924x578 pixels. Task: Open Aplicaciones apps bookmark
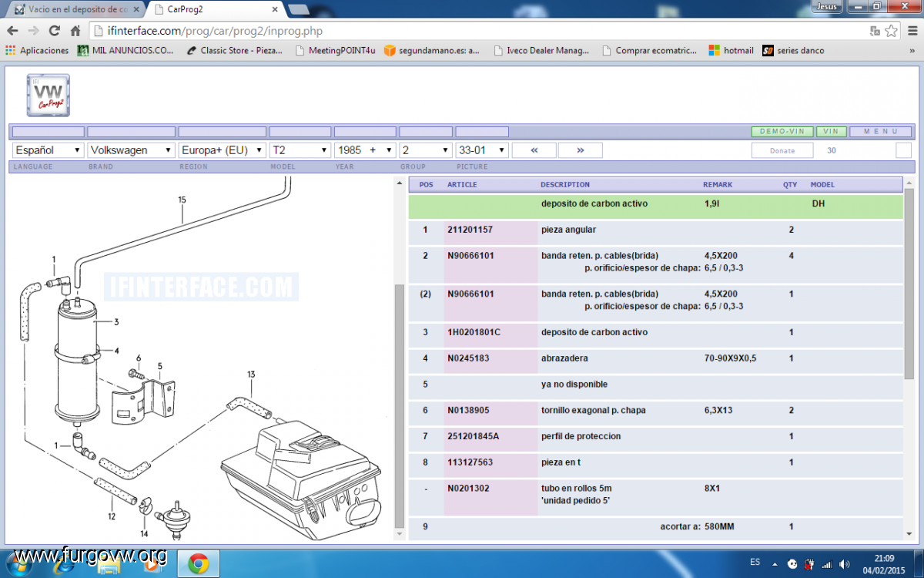coord(37,51)
